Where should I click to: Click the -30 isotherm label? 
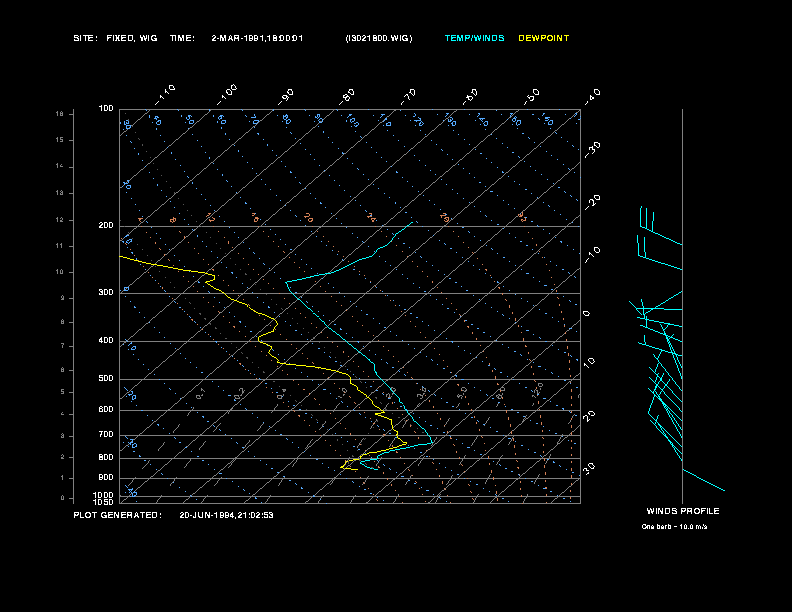(592, 149)
